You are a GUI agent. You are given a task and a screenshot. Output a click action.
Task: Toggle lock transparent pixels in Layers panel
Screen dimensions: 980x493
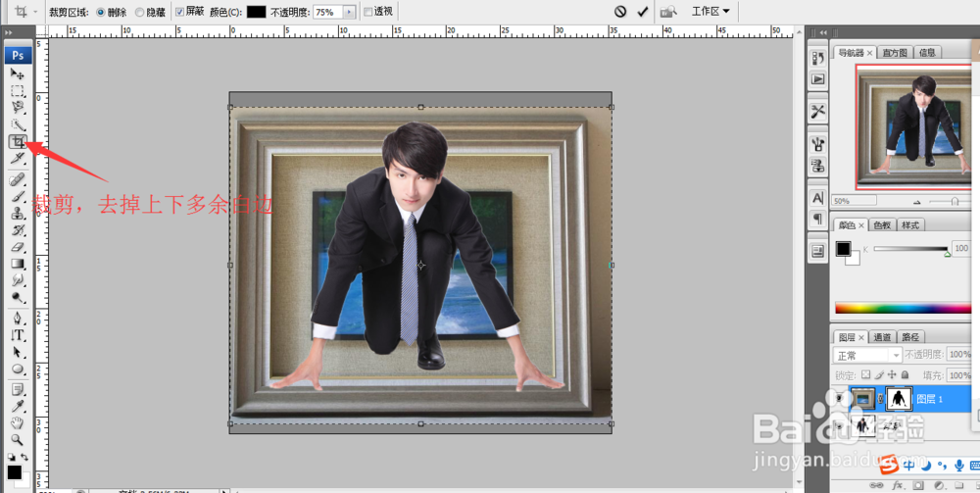tap(865, 375)
